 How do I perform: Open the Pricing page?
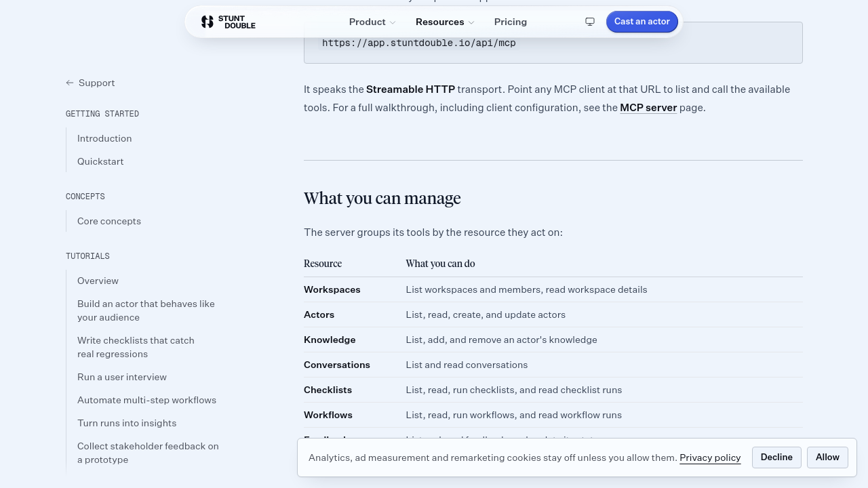(x=511, y=22)
